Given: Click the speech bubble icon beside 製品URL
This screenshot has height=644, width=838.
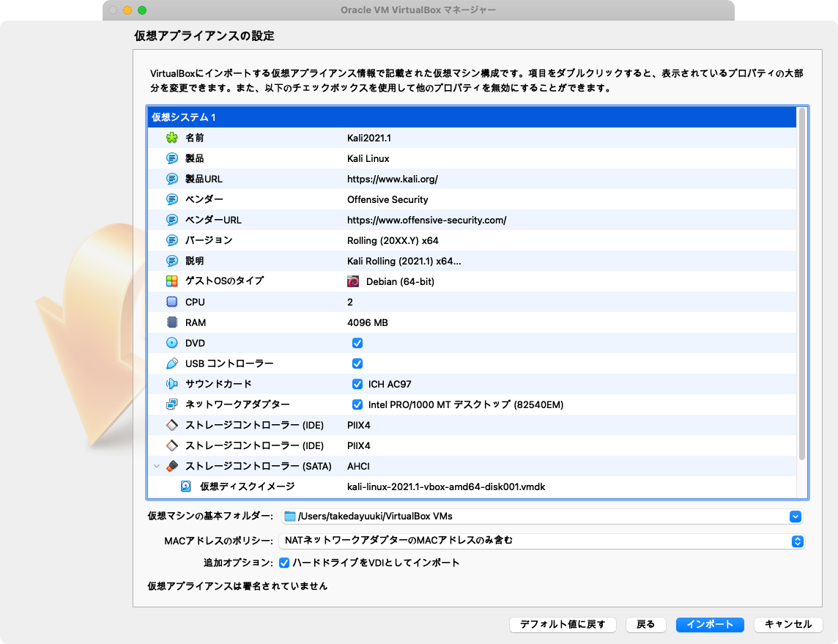Looking at the screenshot, I should click(x=171, y=179).
